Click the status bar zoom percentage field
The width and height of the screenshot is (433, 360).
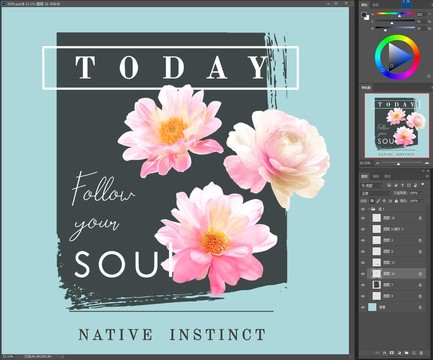point(7,357)
